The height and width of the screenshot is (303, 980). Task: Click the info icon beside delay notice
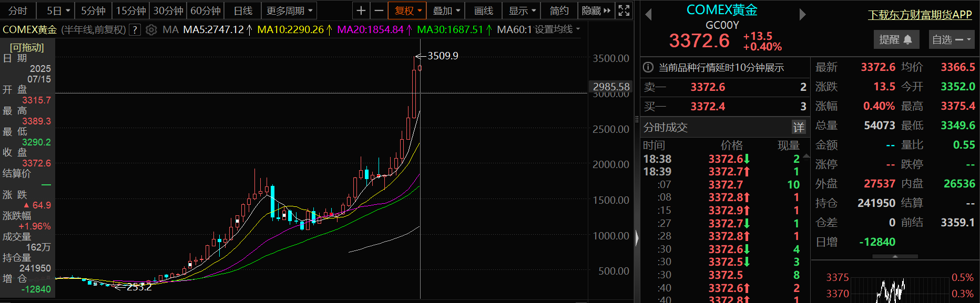tap(648, 67)
